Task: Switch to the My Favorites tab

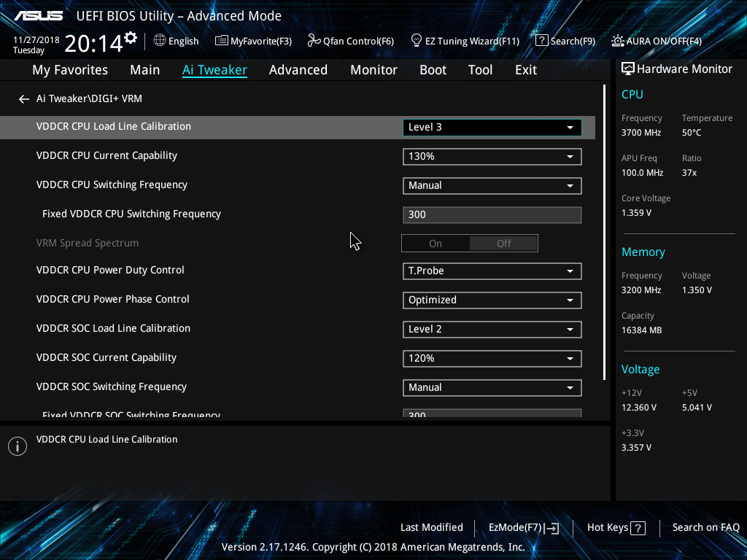Action: [x=70, y=70]
